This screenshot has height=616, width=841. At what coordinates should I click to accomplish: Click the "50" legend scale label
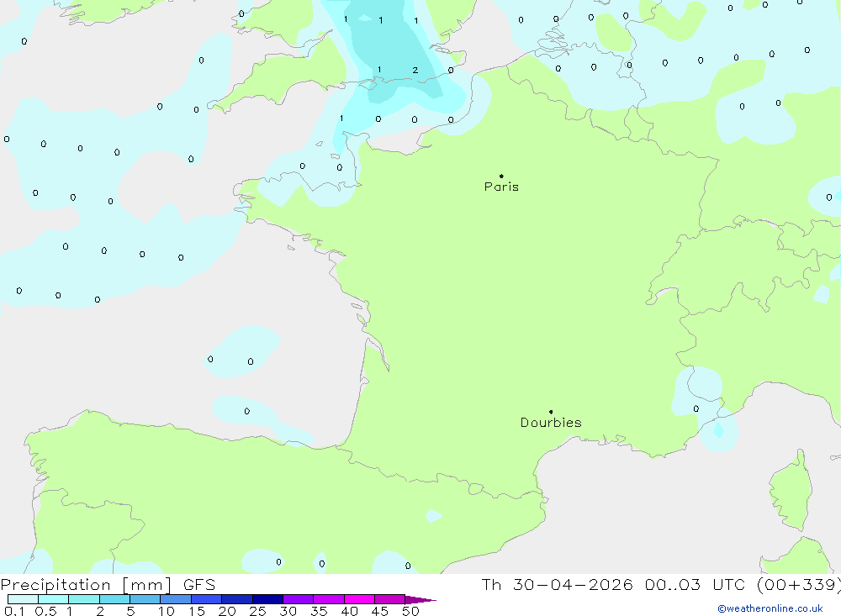click(x=410, y=611)
